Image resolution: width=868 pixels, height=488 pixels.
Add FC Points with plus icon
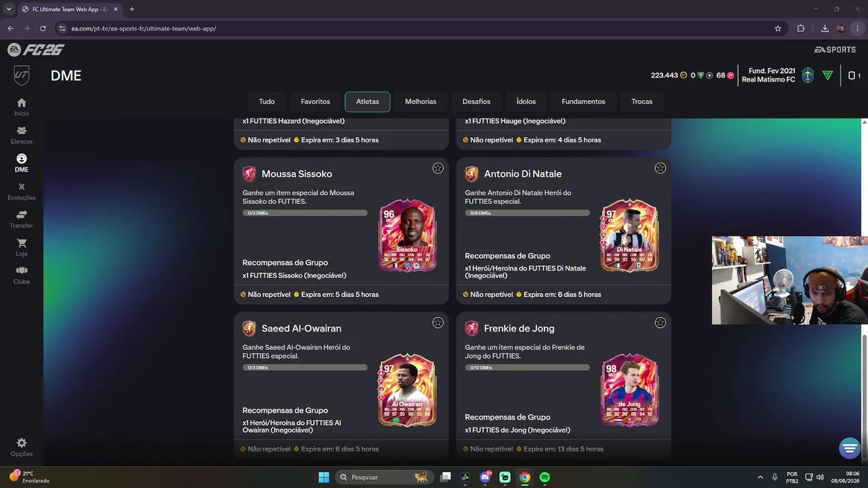(709, 75)
